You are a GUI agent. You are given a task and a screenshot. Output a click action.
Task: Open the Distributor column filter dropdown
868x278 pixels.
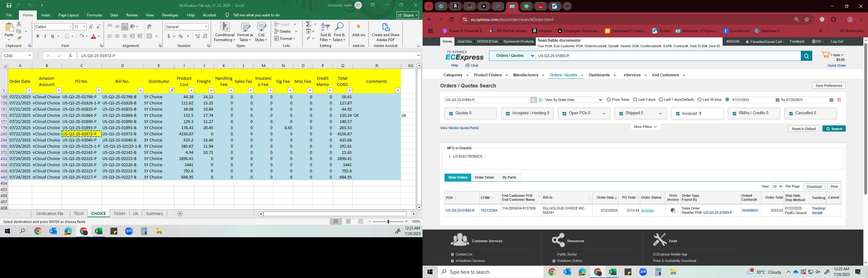click(x=171, y=90)
